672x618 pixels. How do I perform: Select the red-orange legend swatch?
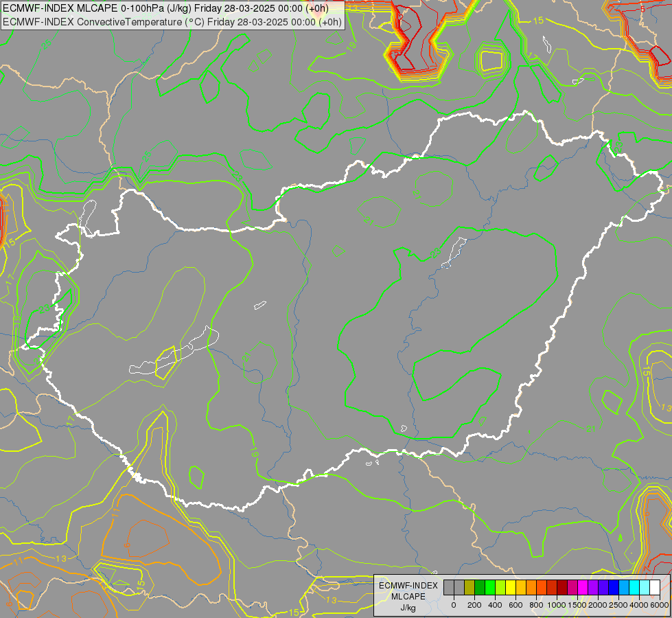[x=542, y=588]
